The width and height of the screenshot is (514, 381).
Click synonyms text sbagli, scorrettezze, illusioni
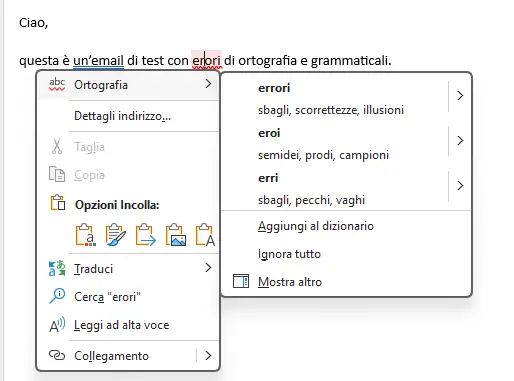[331, 110]
